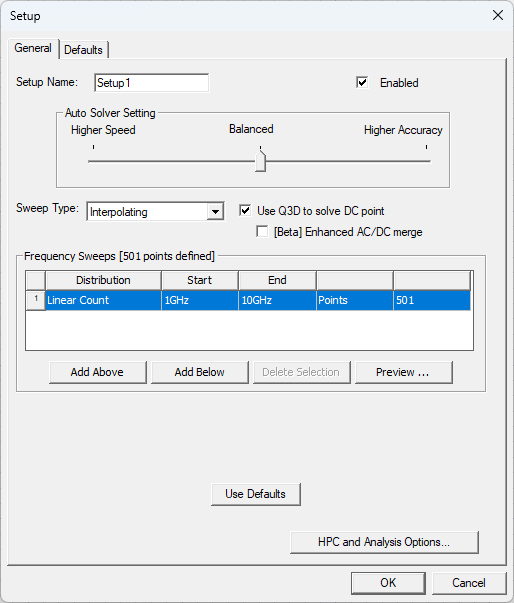Click the Points cell in sweep row
Viewport: 514px width, 603px height.
pos(355,300)
